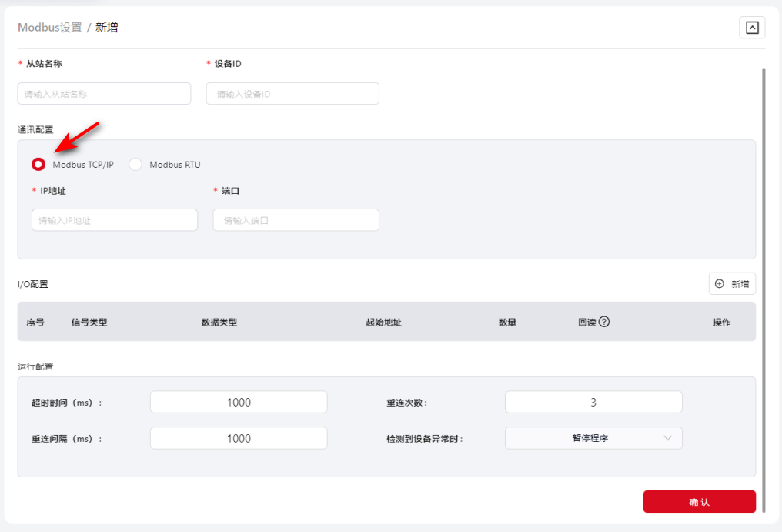Select the Modbus TCP/IP radio option
782x532 pixels.
(x=38, y=165)
